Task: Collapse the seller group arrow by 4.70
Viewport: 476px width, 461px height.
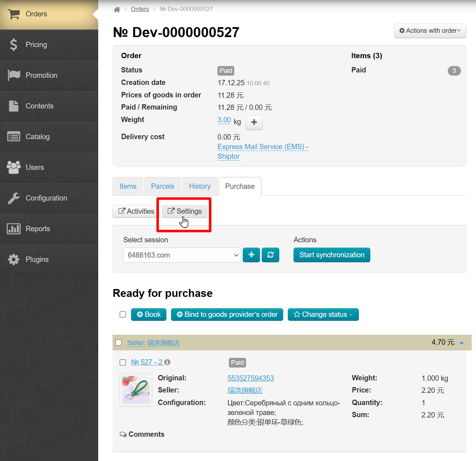Action: click(461, 343)
